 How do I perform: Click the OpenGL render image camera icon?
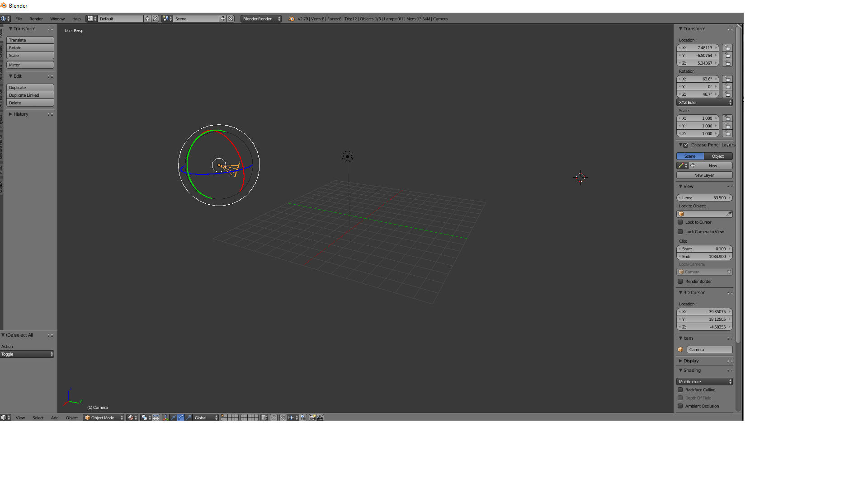pos(312,418)
